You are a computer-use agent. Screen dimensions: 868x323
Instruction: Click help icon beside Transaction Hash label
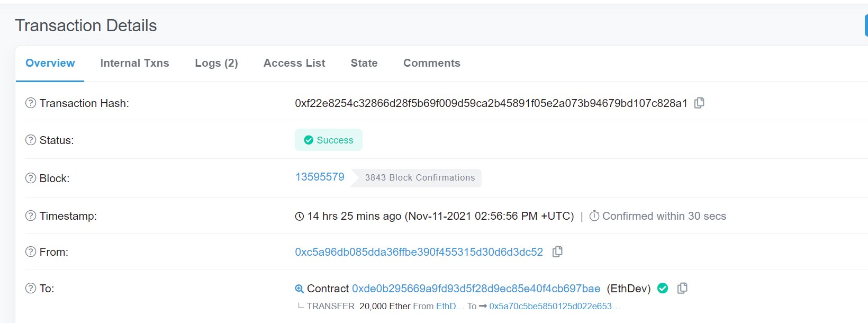pos(31,103)
